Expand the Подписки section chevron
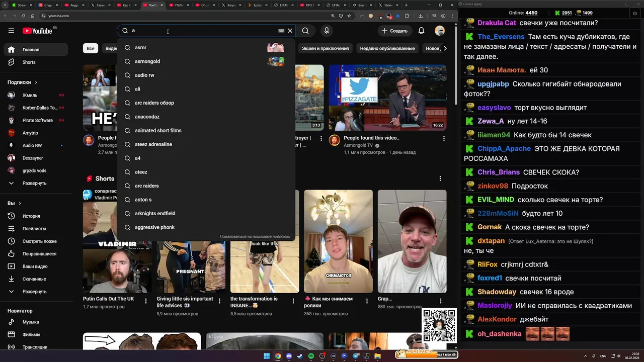 click(36, 82)
